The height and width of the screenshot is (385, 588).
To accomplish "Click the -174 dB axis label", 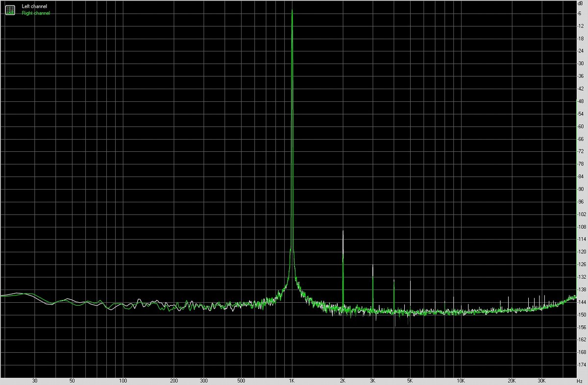I will tap(582, 365).
